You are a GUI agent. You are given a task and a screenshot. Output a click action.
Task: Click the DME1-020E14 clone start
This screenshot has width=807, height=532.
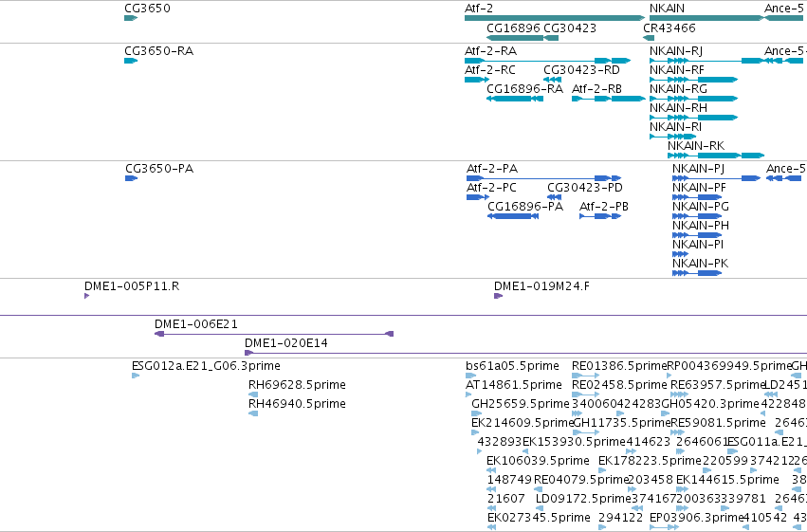[x=248, y=353]
